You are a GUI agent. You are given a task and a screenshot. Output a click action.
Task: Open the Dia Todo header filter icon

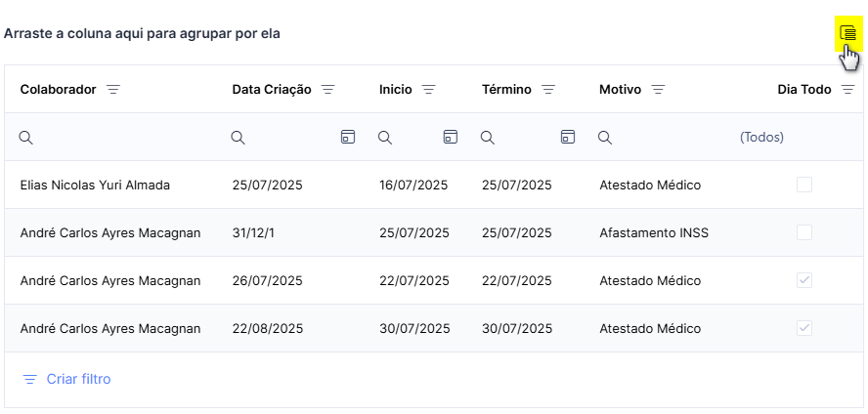tap(847, 90)
